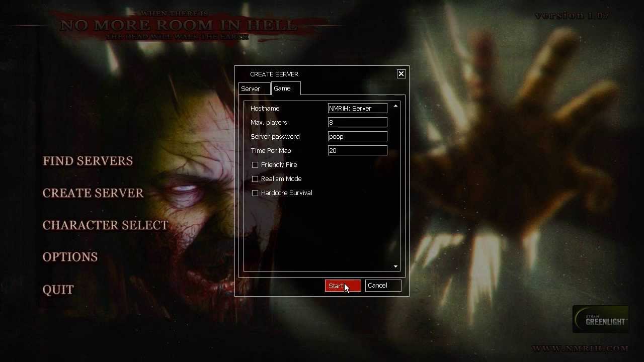This screenshot has width=644, height=362.
Task: Enable Friendly Fire checkbox
Action: 255,165
